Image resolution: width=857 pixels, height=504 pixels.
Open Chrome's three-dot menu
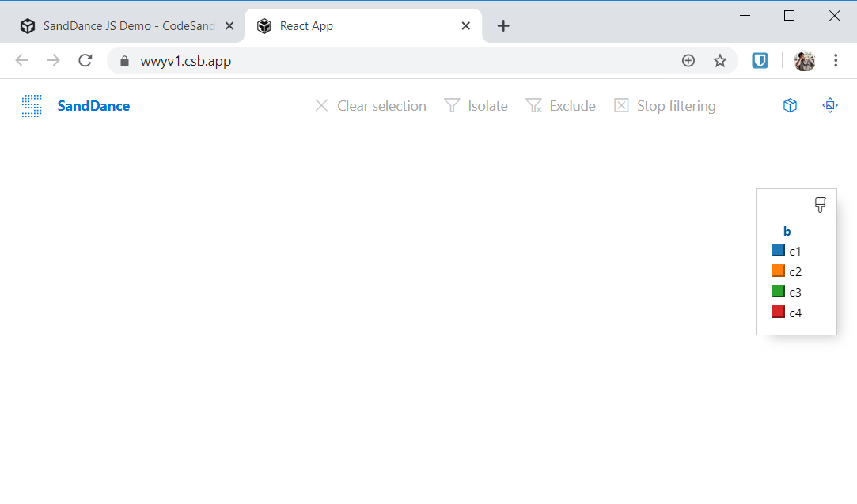click(836, 60)
